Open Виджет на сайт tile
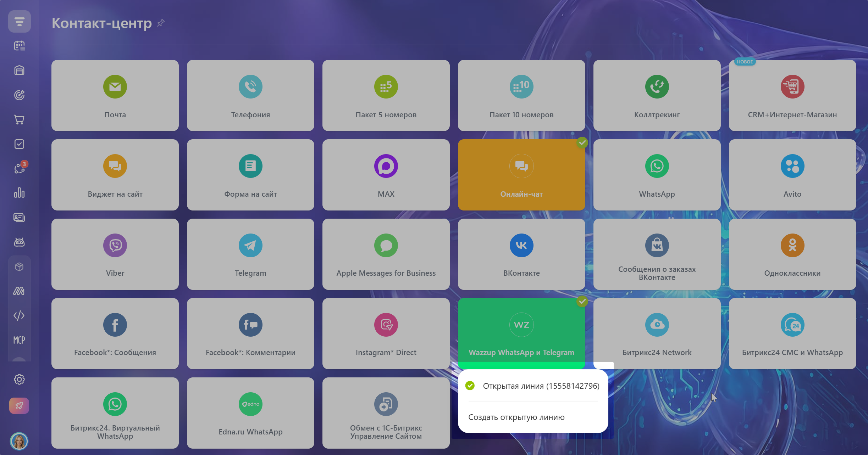The height and width of the screenshot is (455, 868). point(115,175)
